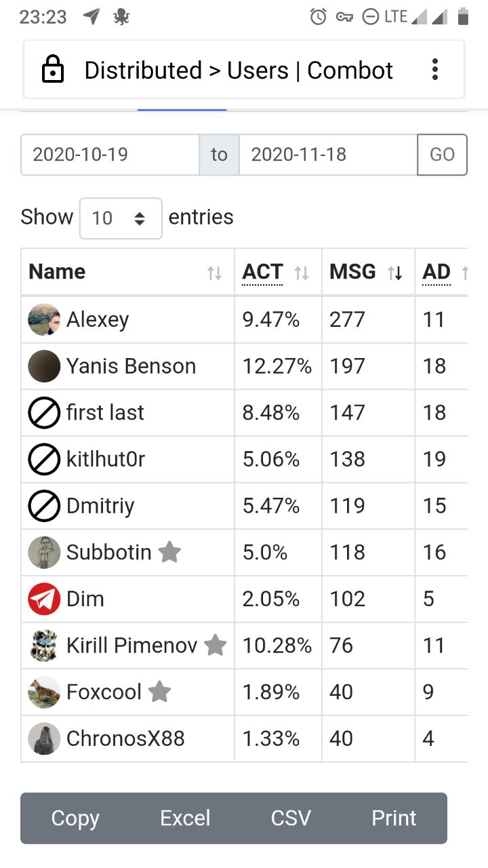
Task: Open the three-dot browser menu
Action: coord(435,69)
